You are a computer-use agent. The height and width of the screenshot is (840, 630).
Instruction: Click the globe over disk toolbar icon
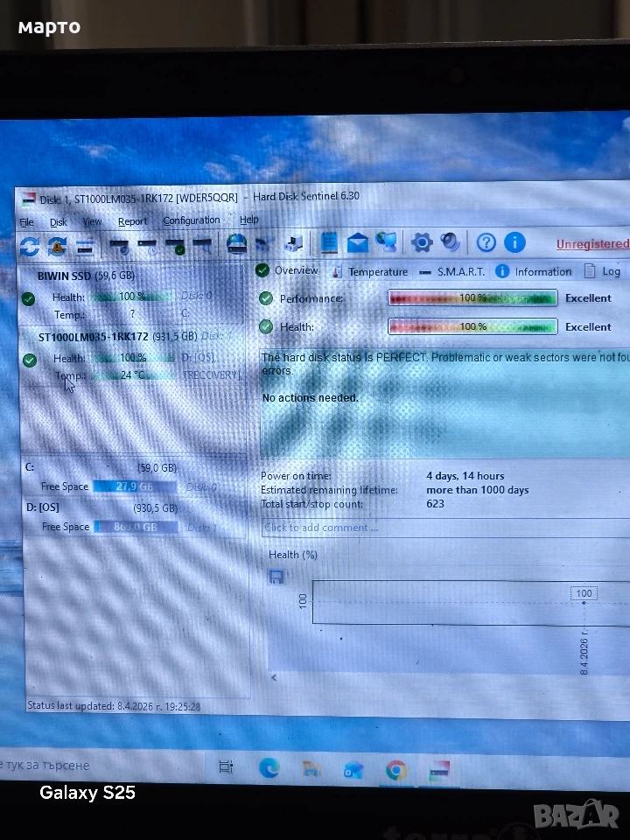coord(236,244)
